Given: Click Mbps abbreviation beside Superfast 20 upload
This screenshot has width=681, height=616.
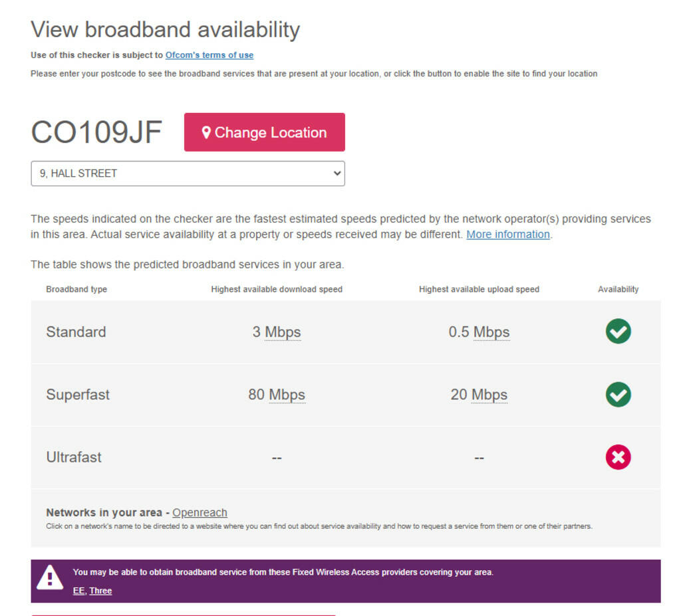Looking at the screenshot, I should (x=489, y=395).
